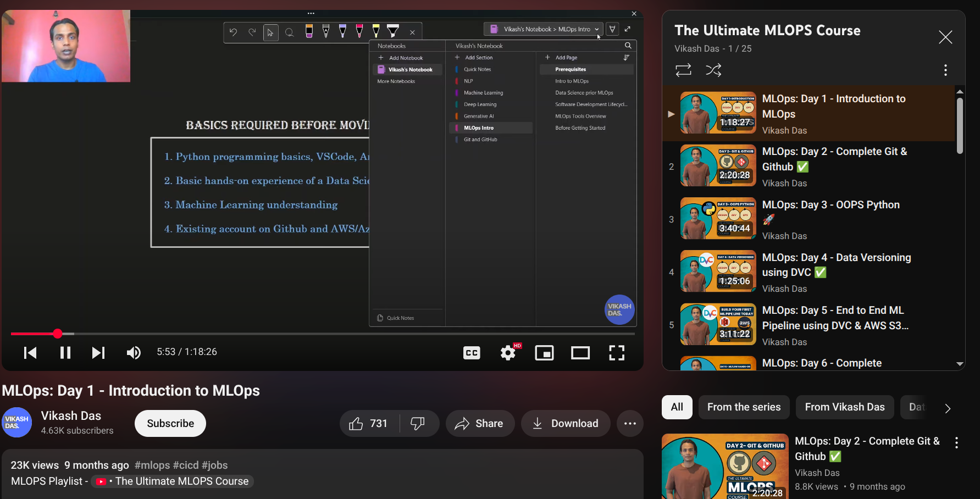
Task: Click the filter funnel icon in OneNote
Action: (x=612, y=29)
